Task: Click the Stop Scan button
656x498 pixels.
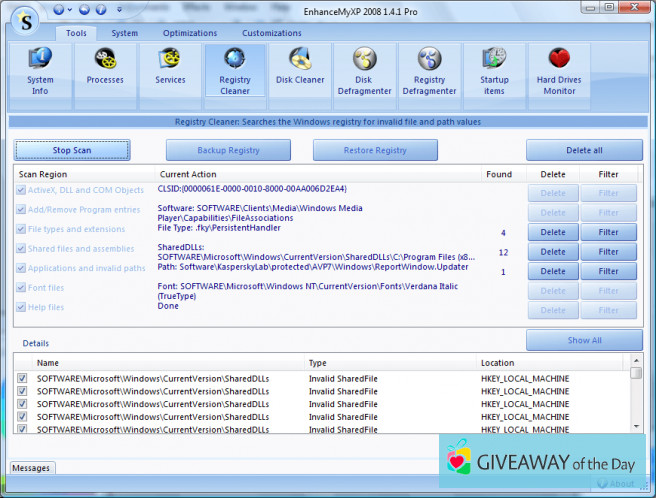Action: (72, 150)
